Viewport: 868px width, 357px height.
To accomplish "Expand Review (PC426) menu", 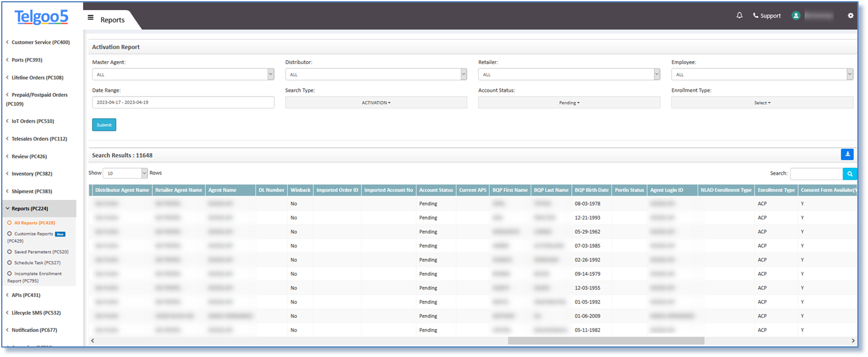I will pos(26,157).
